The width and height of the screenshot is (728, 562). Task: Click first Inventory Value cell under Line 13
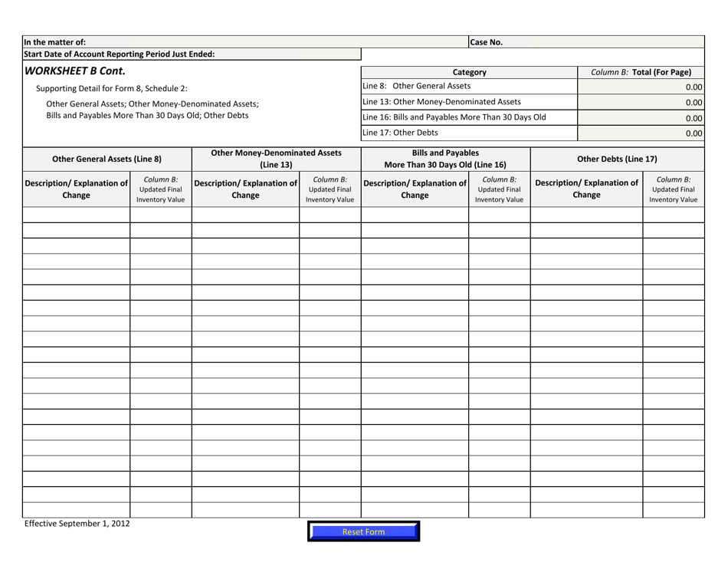click(x=330, y=215)
